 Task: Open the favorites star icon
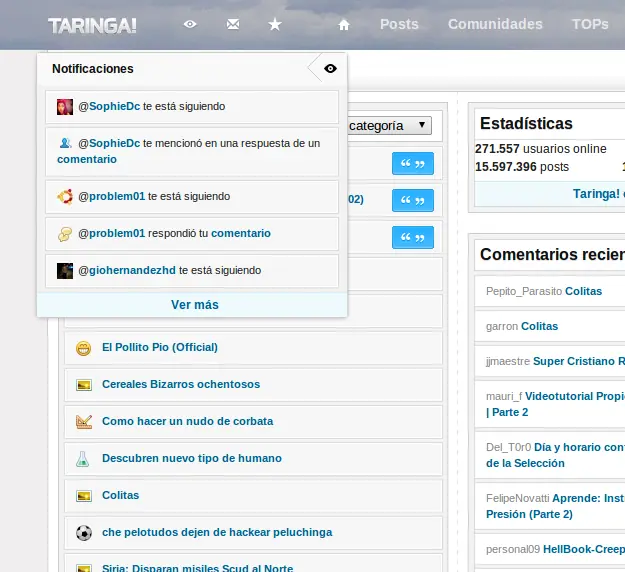[275, 24]
